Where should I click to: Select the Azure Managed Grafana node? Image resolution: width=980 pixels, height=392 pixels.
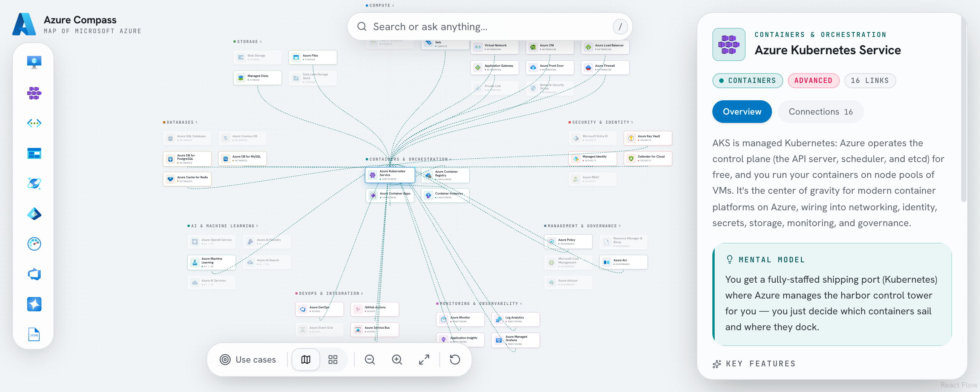(x=516, y=340)
